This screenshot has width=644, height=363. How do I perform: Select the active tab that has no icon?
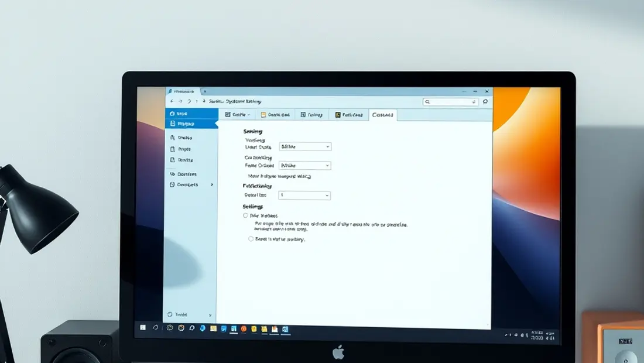[382, 115]
